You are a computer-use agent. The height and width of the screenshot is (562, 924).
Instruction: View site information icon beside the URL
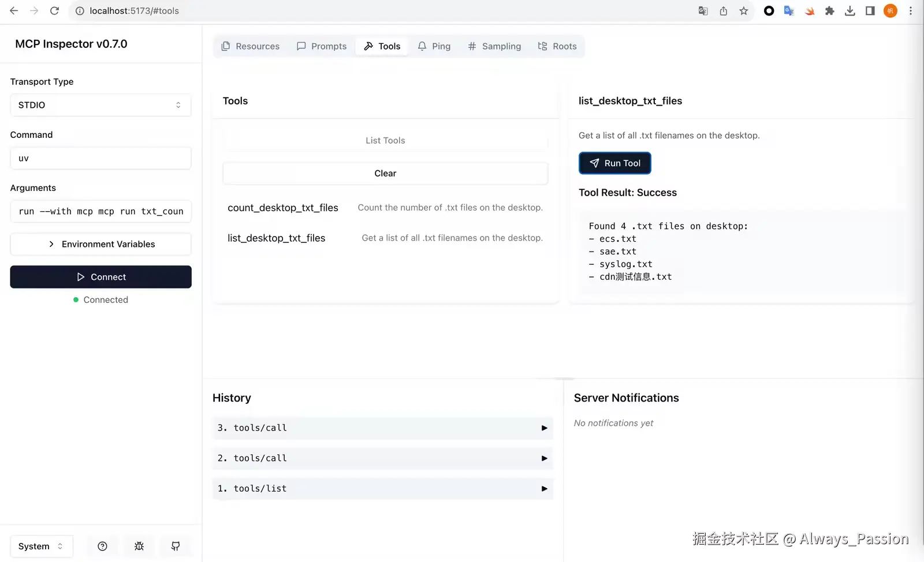click(80, 11)
